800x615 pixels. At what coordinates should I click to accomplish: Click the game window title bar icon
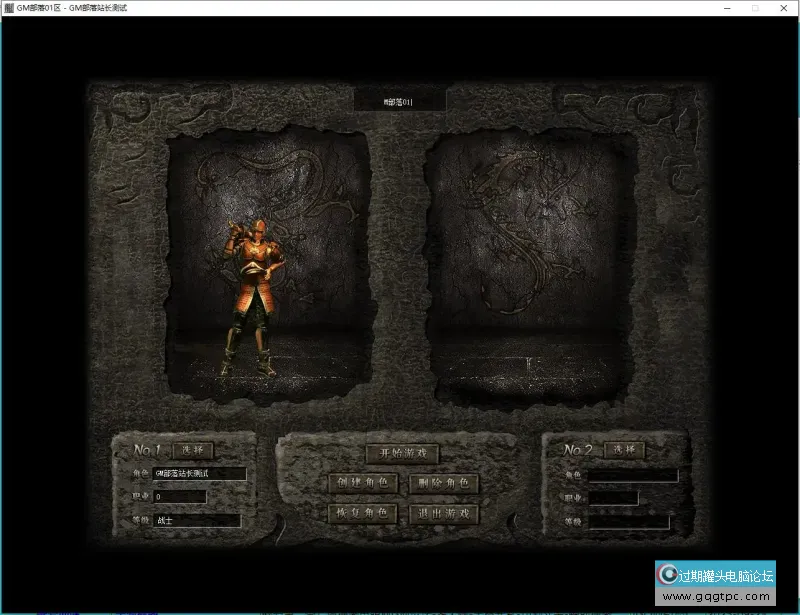click(x=9, y=8)
